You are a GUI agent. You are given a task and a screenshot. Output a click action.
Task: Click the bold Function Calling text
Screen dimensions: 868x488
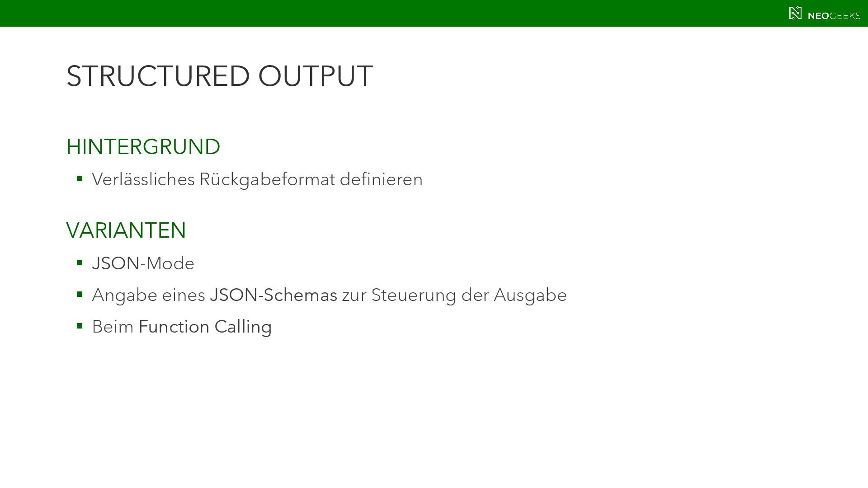coord(205,327)
